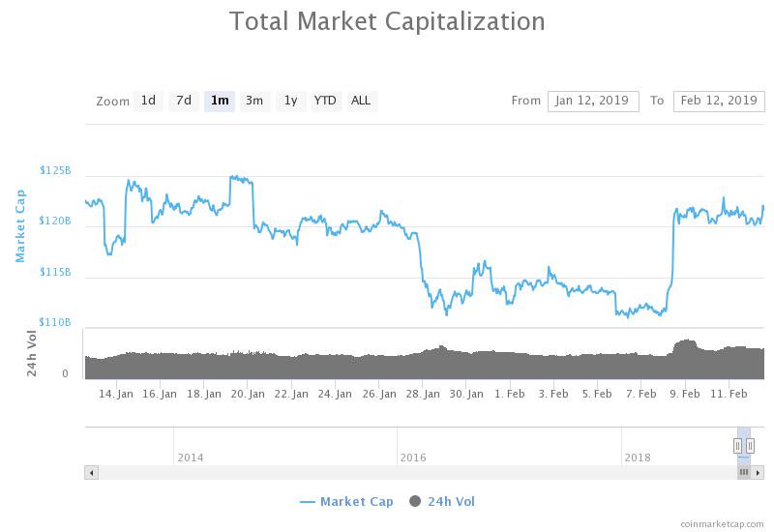Grab the right navigator range handle
Screen dimensions: 774x532
750,445
